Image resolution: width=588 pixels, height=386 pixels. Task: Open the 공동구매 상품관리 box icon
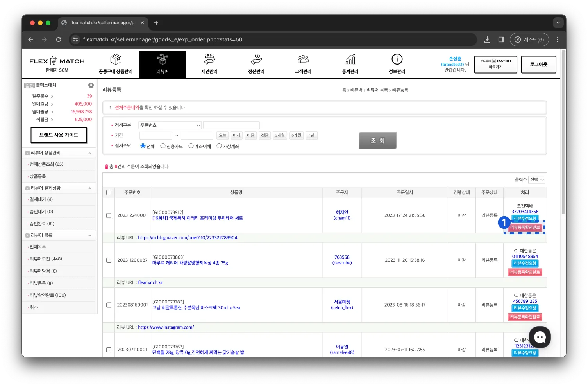pos(116,60)
